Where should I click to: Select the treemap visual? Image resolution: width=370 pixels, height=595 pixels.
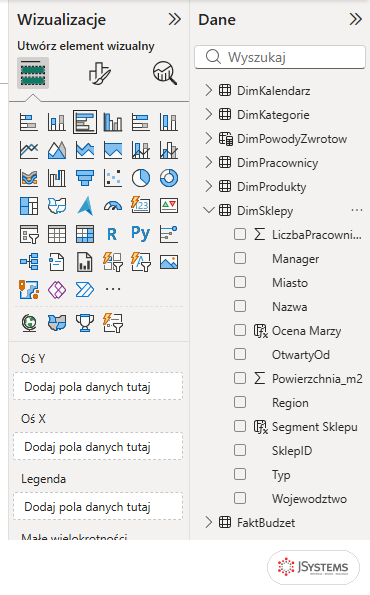(x=29, y=206)
